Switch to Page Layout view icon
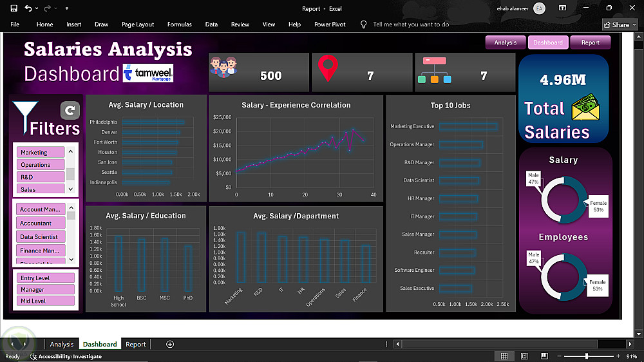 [524, 356]
